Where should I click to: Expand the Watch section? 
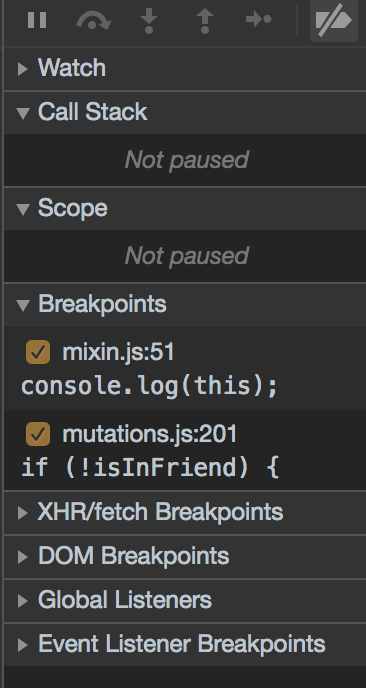click(22, 69)
